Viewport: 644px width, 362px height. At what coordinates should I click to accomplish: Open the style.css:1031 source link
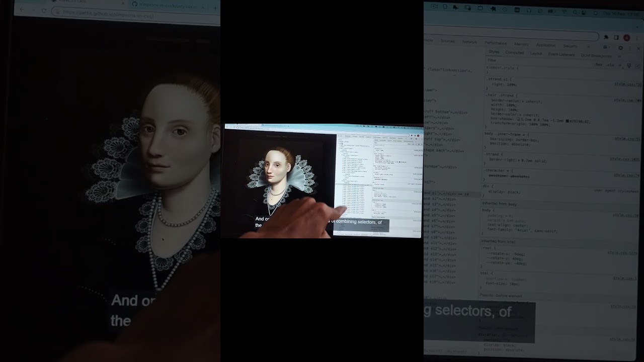point(626,159)
